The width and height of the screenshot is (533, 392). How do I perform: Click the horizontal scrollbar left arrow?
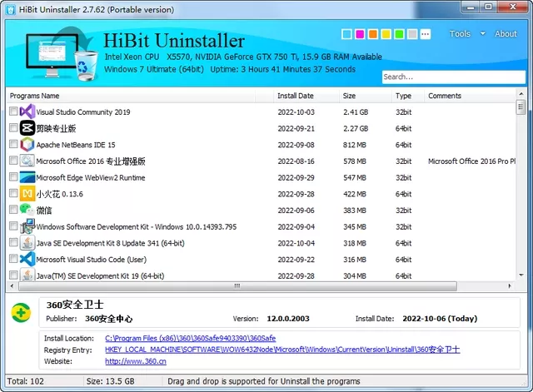pyautogui.click(x=12, y=286)
